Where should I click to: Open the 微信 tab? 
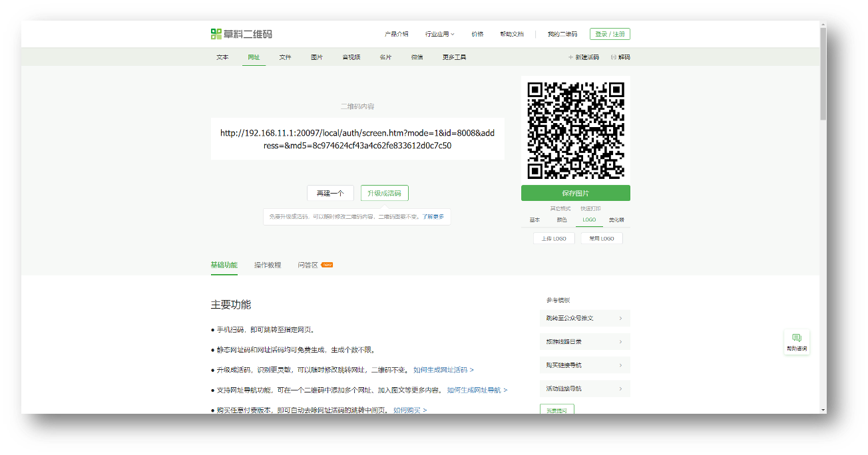coord(417,57)
